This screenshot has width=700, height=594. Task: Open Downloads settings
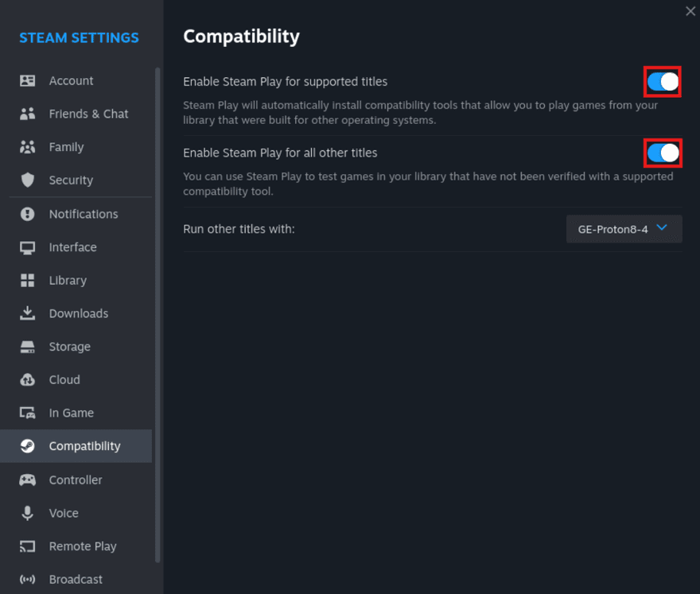(x=80, y=313)
